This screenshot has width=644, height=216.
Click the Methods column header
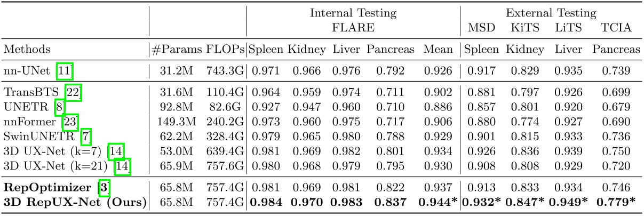pos(27,50)
